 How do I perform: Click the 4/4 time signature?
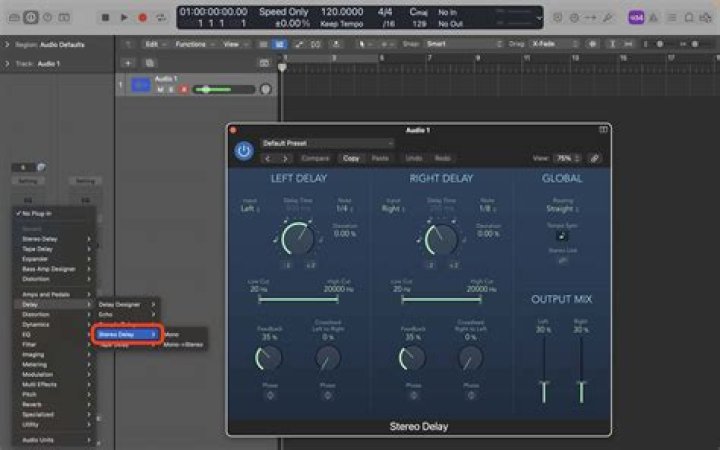click(385, 11)
